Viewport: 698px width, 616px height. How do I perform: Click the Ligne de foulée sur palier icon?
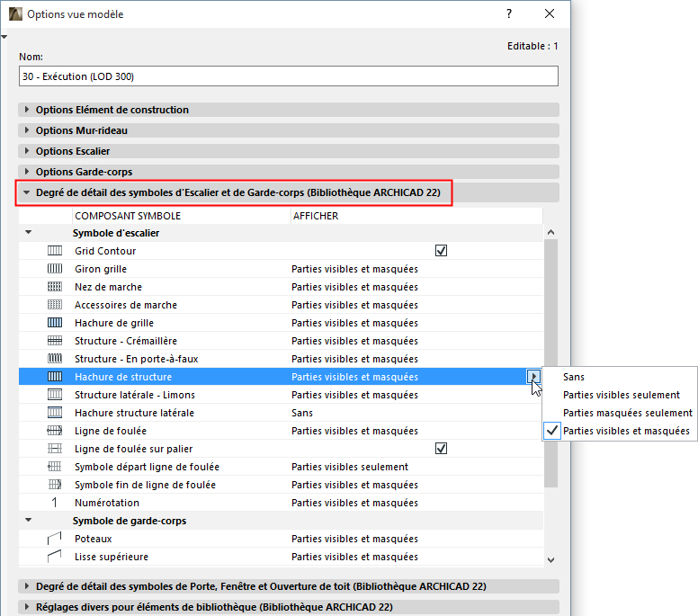coord(55,449)
